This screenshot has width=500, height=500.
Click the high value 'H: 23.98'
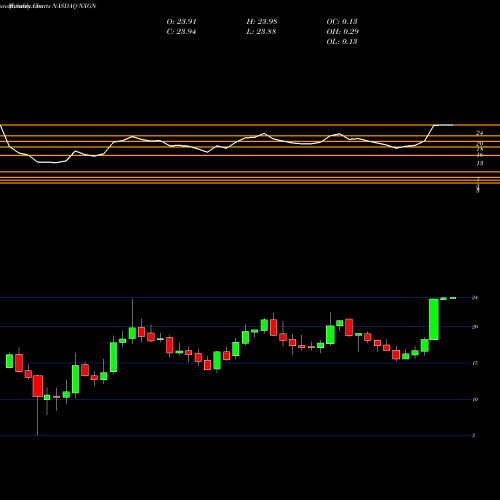262,22
